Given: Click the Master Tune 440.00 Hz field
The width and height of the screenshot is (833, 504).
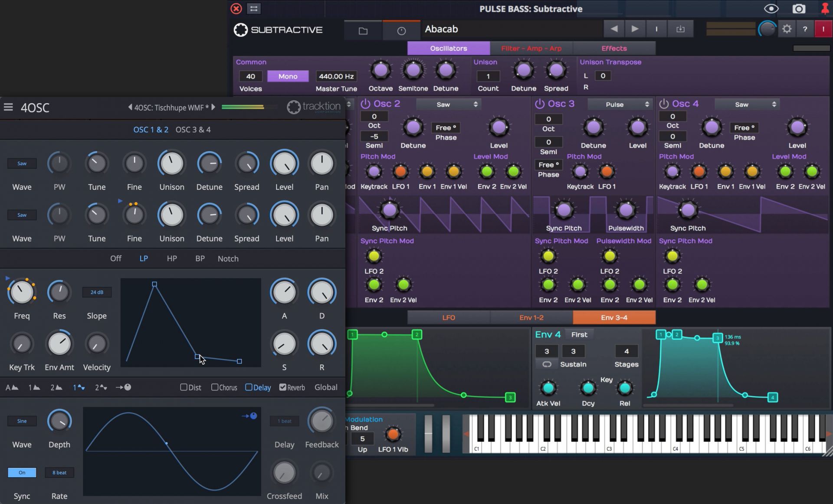Looking at the screenshot, I should coord(336,76).
